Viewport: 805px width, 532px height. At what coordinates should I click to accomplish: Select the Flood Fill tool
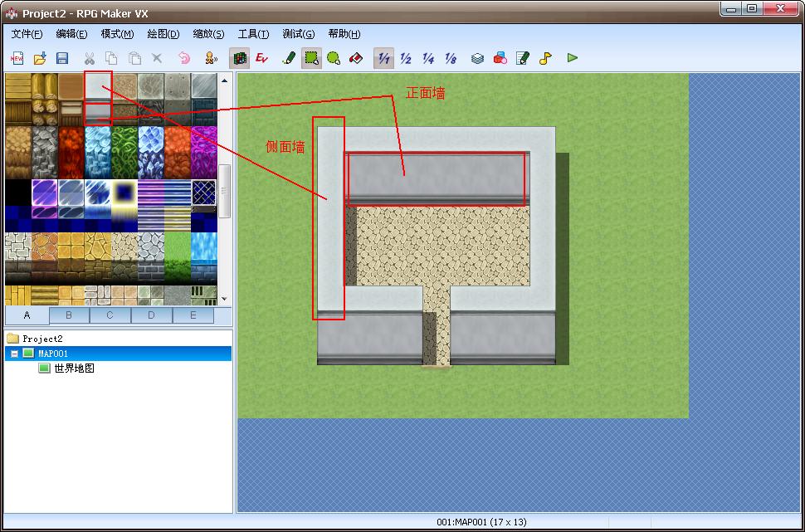356,58
